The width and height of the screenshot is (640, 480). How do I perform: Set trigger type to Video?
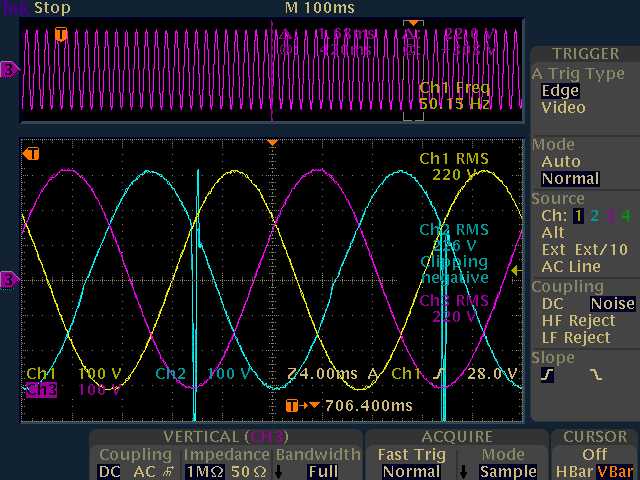563,108
